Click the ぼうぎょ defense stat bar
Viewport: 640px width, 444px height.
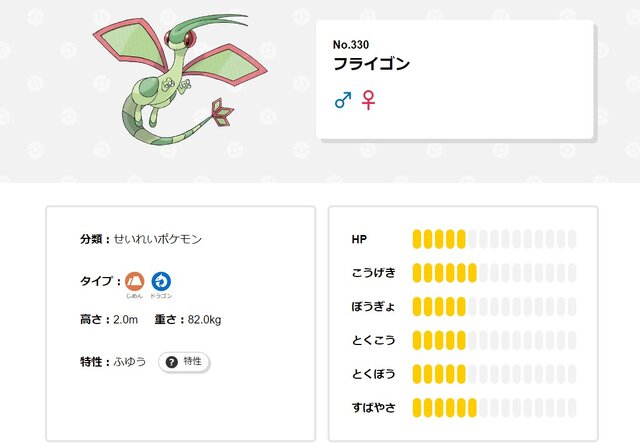click(494, 307)
